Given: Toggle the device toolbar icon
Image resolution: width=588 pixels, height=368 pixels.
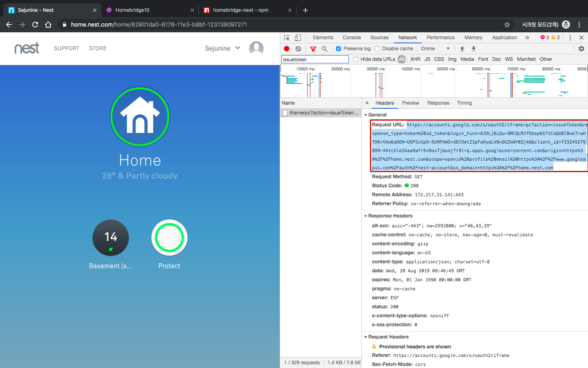Looking at the screenshot, I should click(x=298, y=38).
